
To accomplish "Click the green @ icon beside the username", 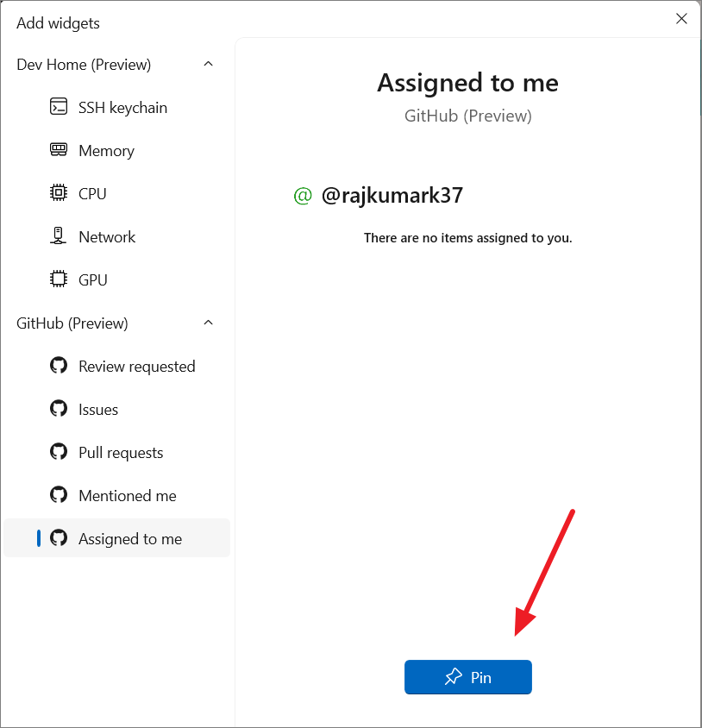I will (x=303, y=196).
